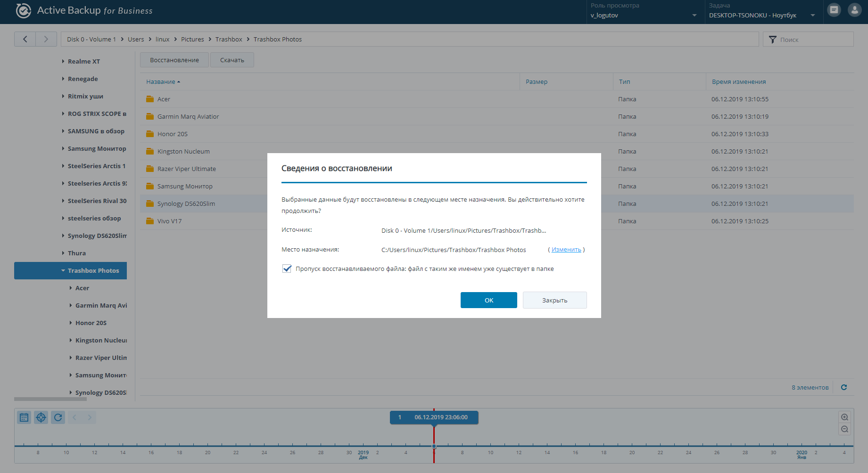This screenshot has height=473, width=868.
Task: Refresh the timeline with the reload icon
Action: click(58, 417)
